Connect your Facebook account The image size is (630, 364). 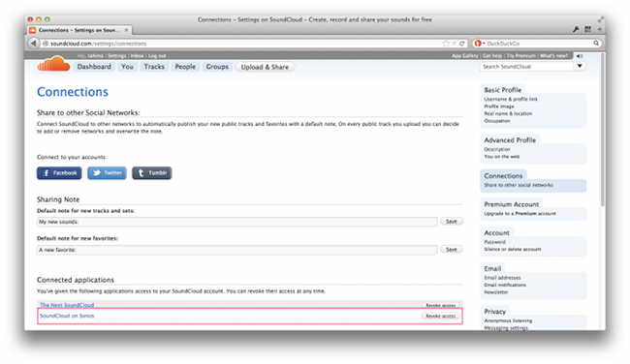59,173
